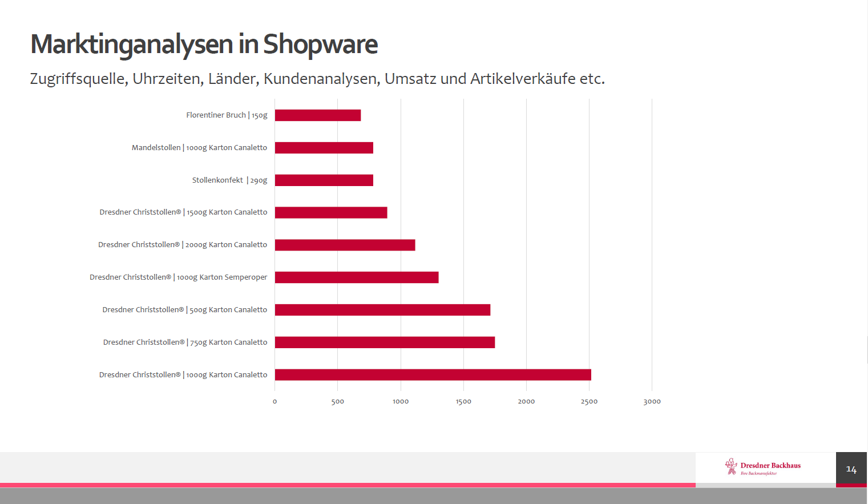Select the 1000 axis tick label
868x504 pixels.
click(401, 402)
